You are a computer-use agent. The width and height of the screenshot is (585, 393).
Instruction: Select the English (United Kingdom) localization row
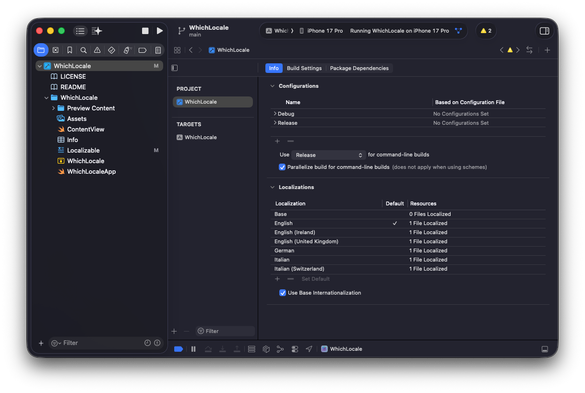(x=408, y=241)
